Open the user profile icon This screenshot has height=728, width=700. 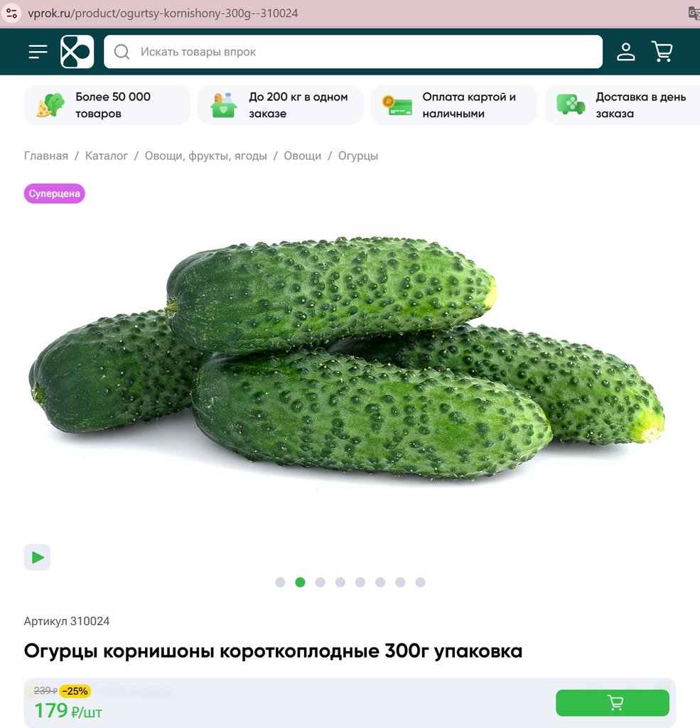tap(625, 51)
